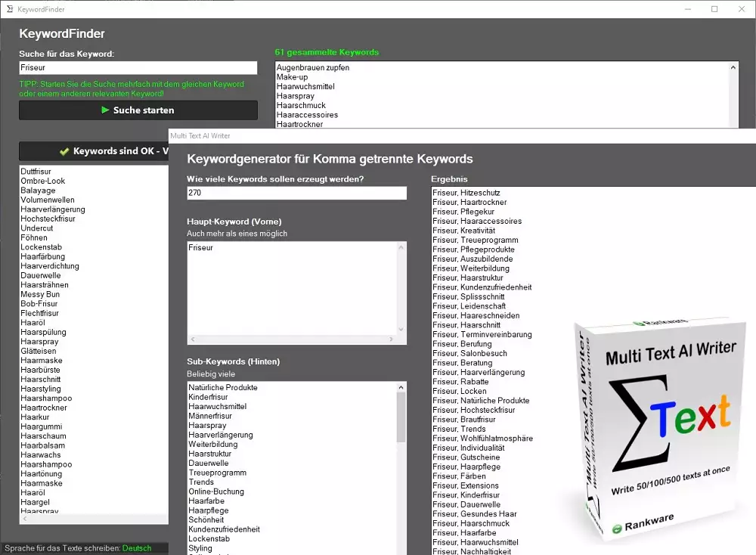Select 'Friseur, Gesundes Haar' in Ergebnis list
The image size is (756, 555).
pyautogui.click(x=475, y=514)
